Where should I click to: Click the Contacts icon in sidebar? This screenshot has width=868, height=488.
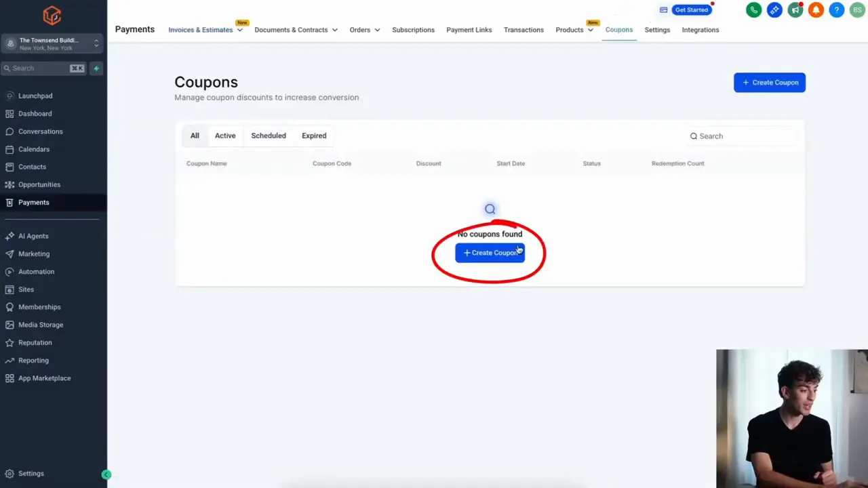pos(9,167)
